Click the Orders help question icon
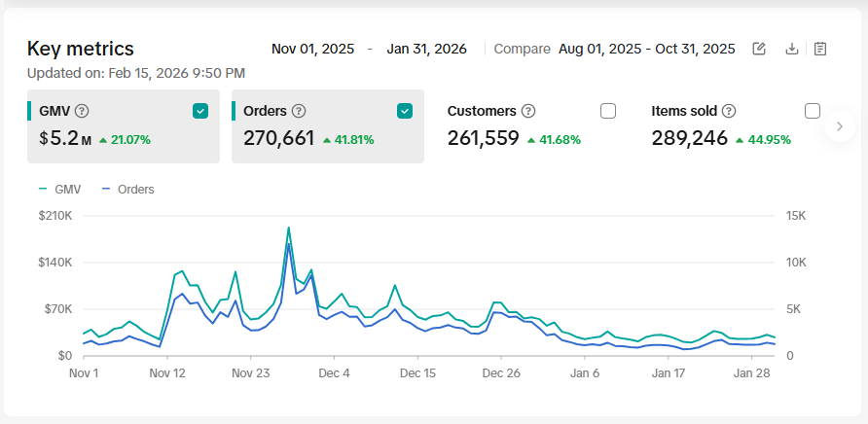Image resolution: width=868 pixels, height=424 pixels. [x=299, y=111]
